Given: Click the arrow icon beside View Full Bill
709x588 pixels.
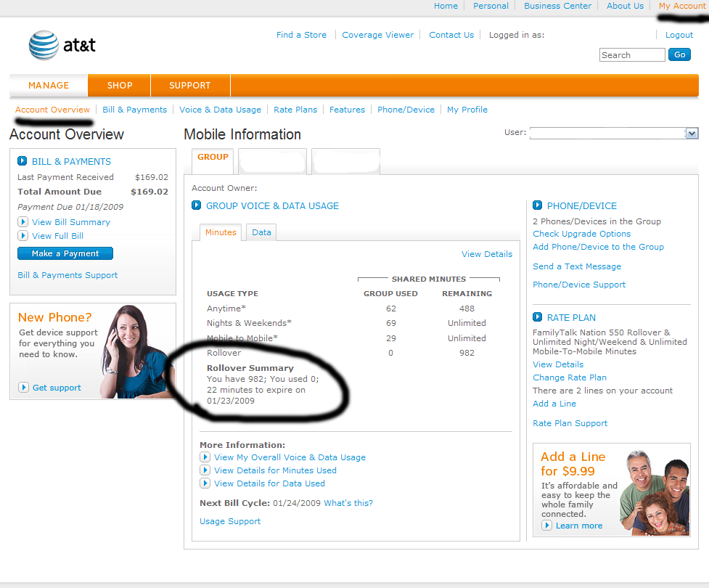Looking at the screenshot, I should tap(22, 236).
